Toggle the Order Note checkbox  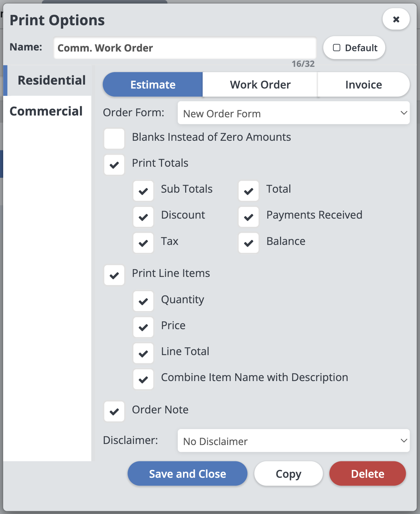[114, 412]
